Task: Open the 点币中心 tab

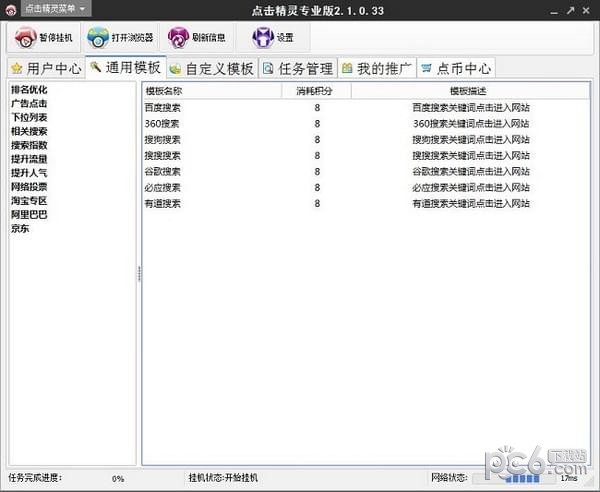Action: tap(456, 68)
